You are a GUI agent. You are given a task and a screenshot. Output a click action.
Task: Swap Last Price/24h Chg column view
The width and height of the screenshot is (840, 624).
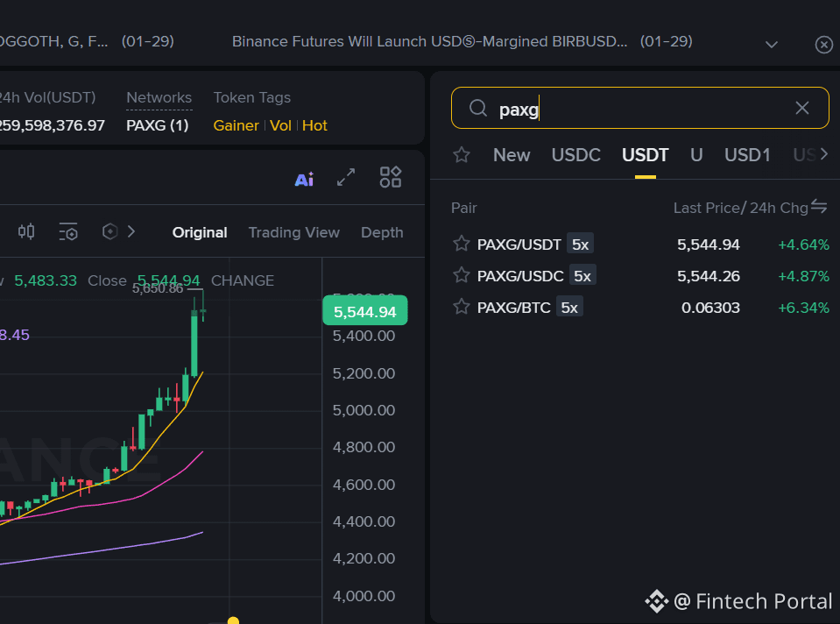(x=819, y=206)
